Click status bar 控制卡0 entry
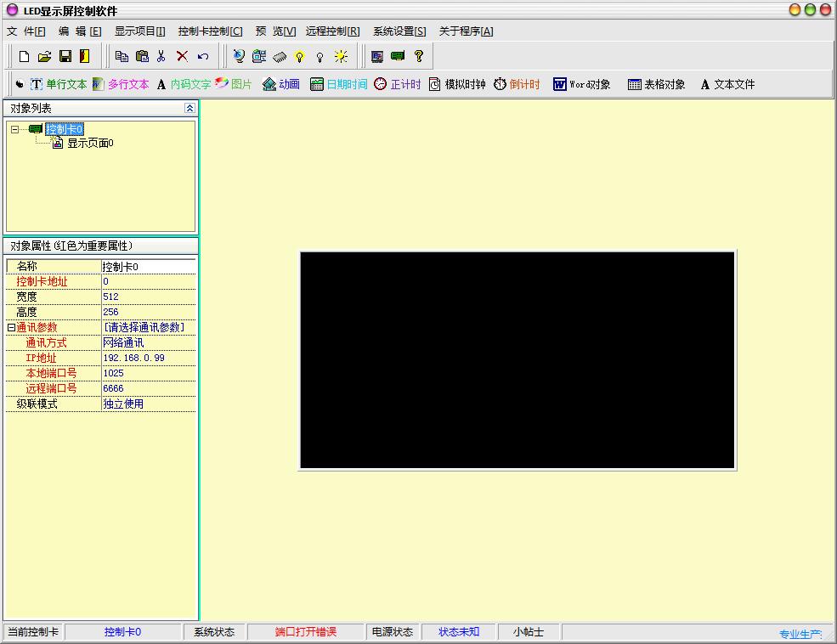This screenshot has width=837, height=644. point(122,632)
